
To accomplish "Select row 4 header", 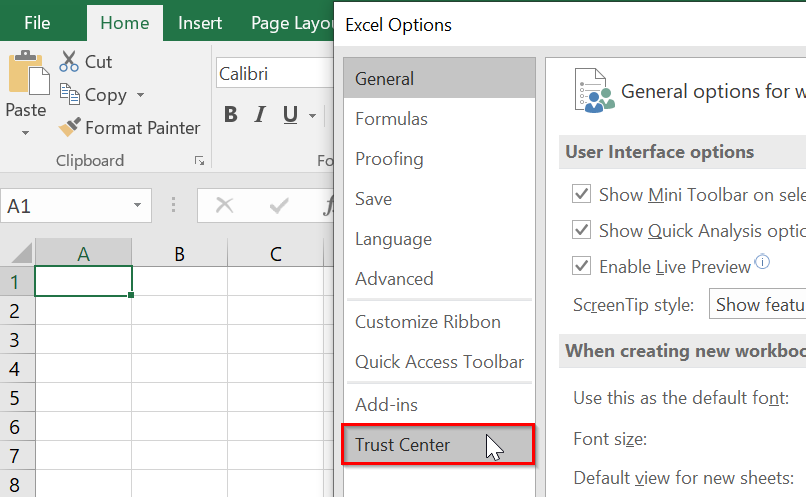I will click(x=17, y=369).
